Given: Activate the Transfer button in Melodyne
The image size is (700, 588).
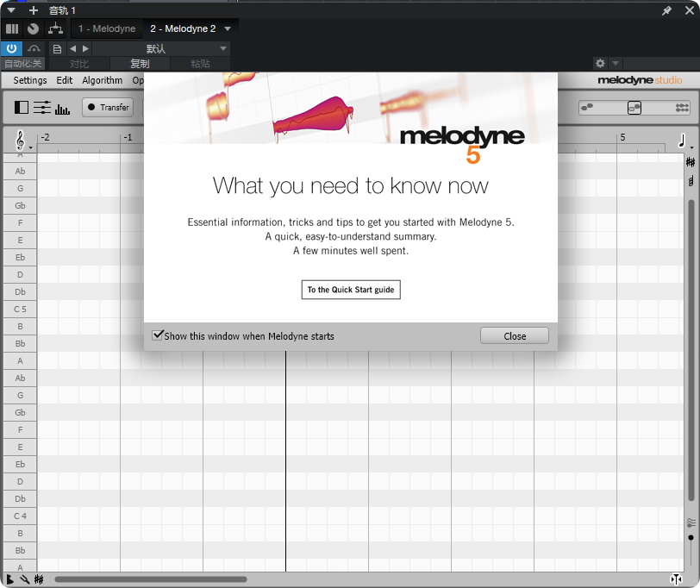Looking at the screenshot, I should (x=107, y=107).
